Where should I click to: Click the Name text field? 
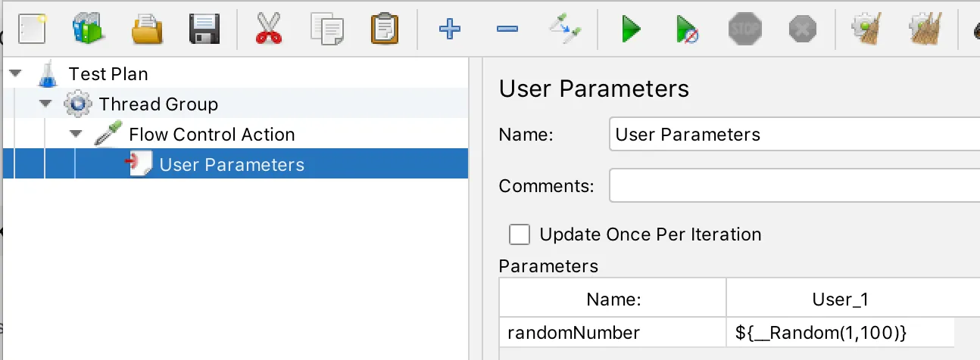click(793, 135)
